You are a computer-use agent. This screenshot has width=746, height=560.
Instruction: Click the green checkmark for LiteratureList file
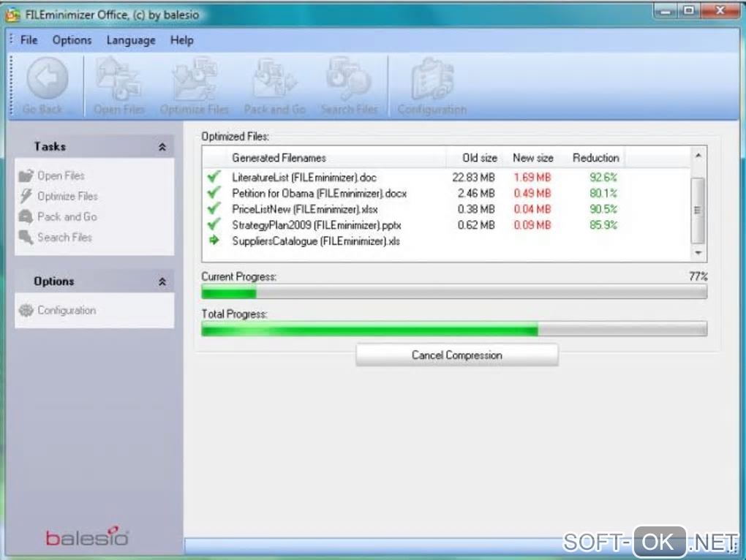(x=214, y=177)
